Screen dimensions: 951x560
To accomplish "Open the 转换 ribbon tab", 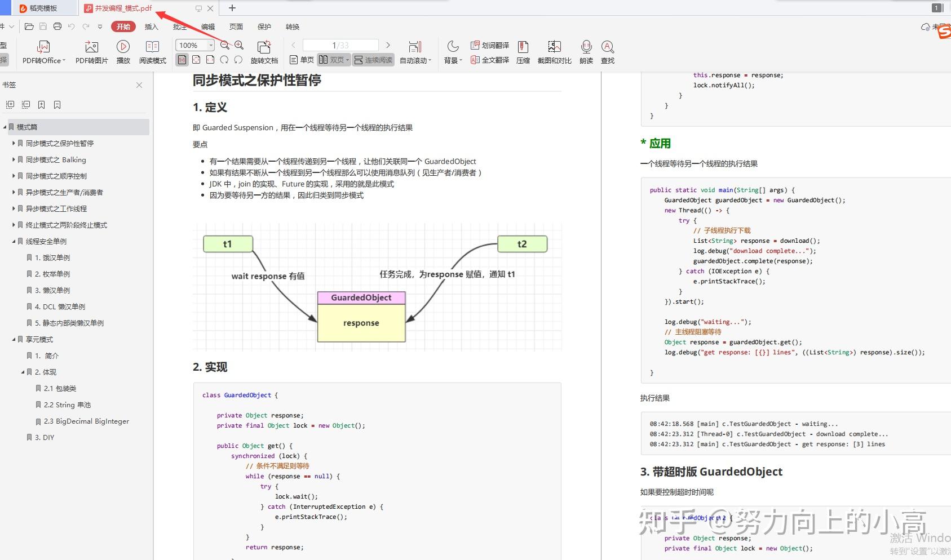I will tap(293, 26).
